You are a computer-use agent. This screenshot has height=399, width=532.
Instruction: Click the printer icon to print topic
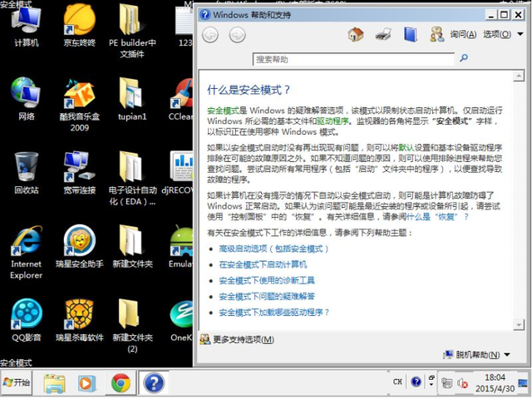[383, 35]
